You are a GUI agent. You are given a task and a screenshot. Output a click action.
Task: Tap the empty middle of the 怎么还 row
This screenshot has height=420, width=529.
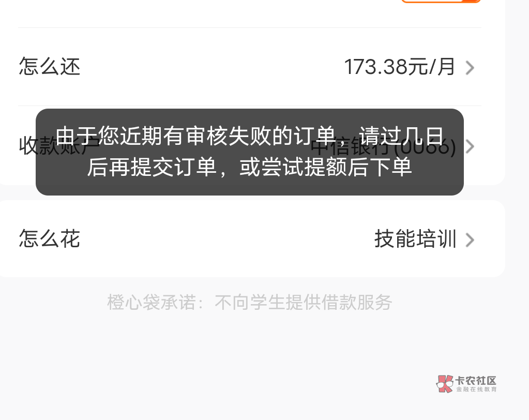(213, 67)
